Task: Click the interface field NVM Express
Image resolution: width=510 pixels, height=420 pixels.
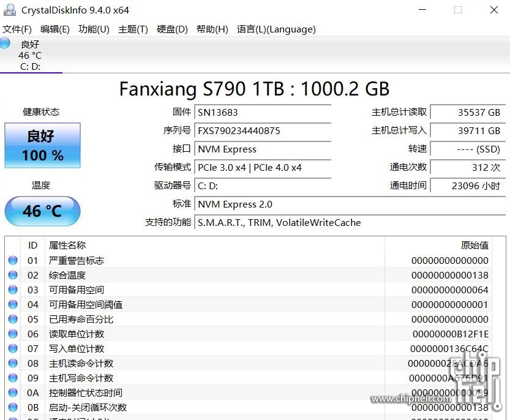Action: click(263, 149)
